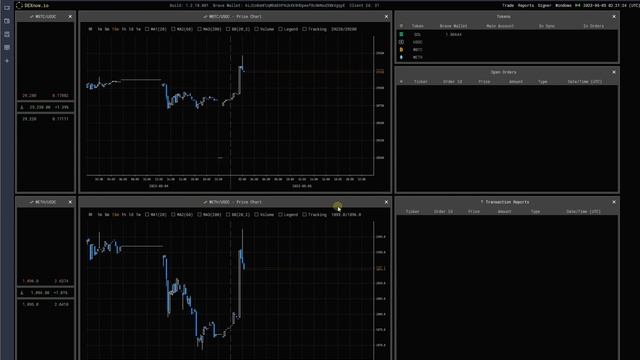Viewport: 640px width, 360px height.
Task: Click the # column icon in Tokens panel header
Action: click(x=401, y=26)
